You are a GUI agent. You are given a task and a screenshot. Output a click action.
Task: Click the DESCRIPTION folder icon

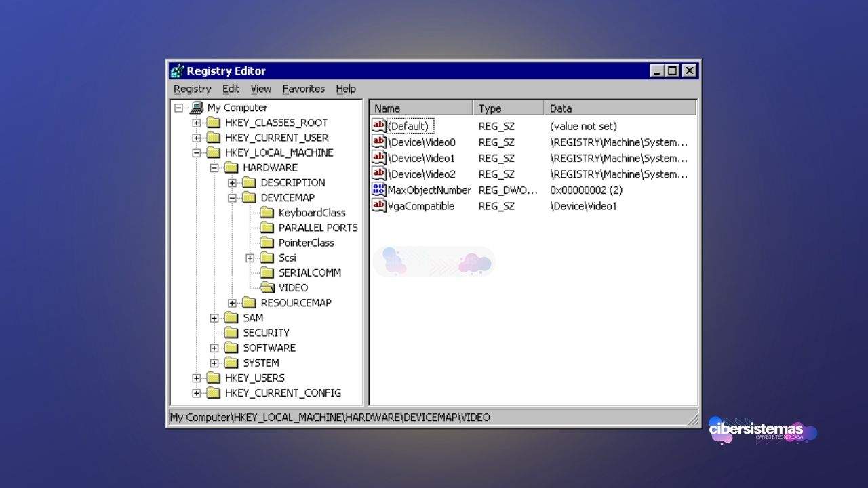[x=249, y=182]
